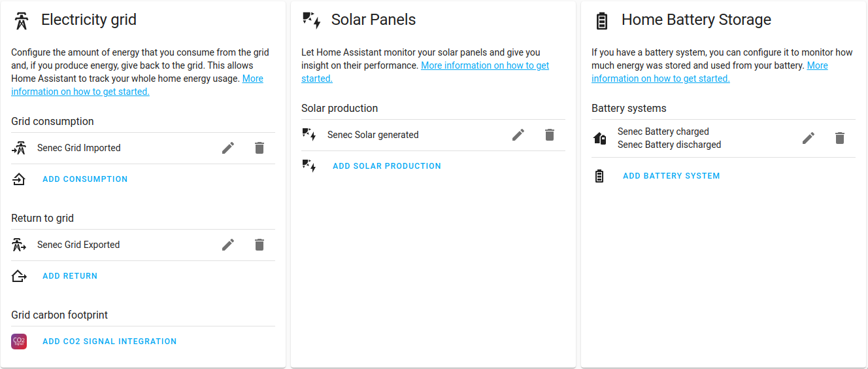
Task: Delete the Senec Solar generated entry
Action: click(x=550, y=135)
